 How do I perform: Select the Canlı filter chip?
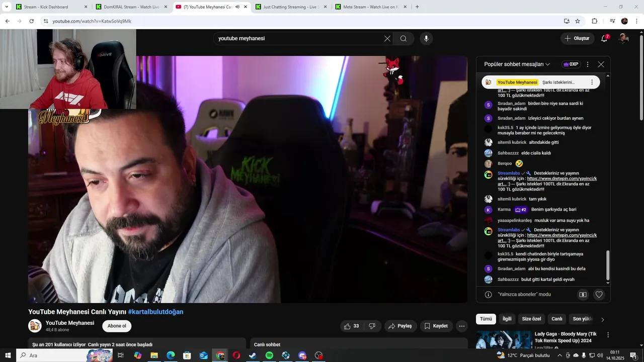557,319
